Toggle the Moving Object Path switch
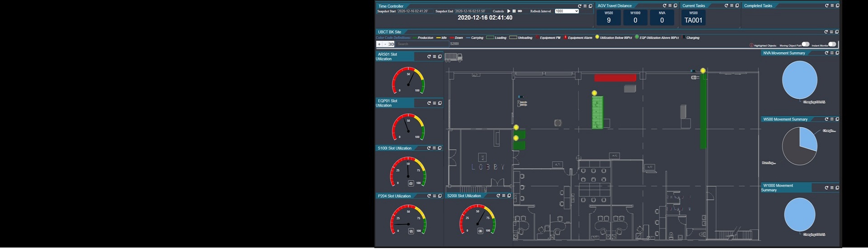Image resolution: width=868 pixels, height=249 pixels. pyautogui.click(x=806, y=44)
